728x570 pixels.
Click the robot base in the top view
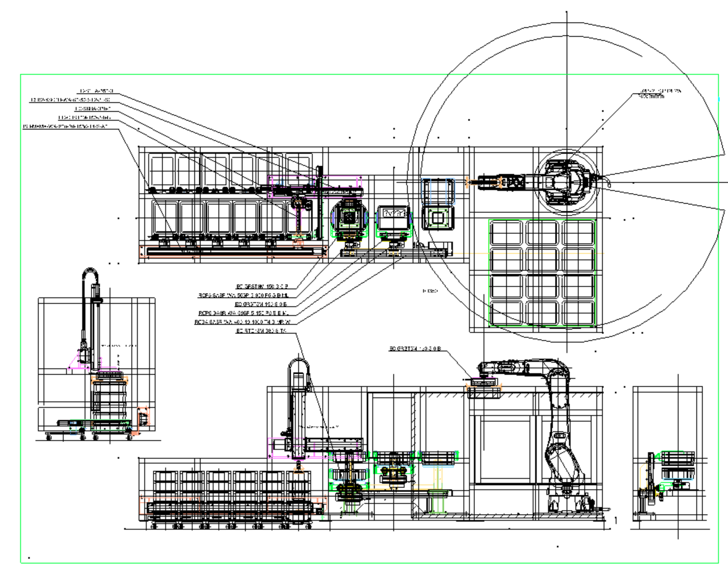tap(567, 182)
